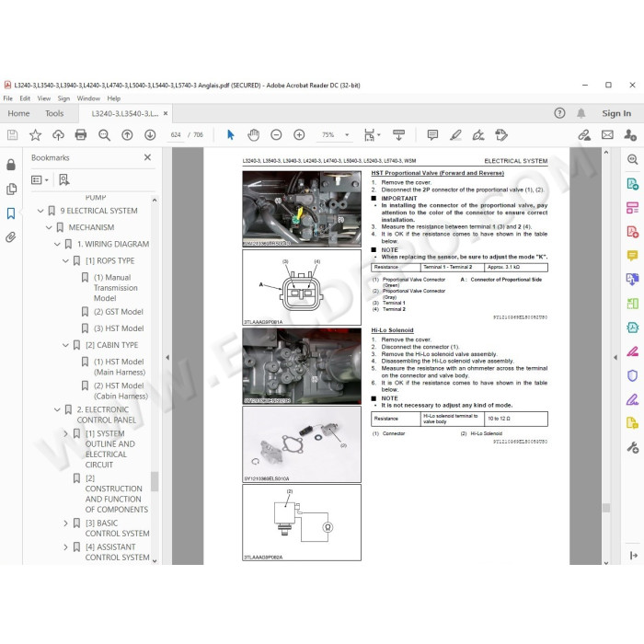
Task: Switch to the Tools tab
Action: [x=54, y=113]
